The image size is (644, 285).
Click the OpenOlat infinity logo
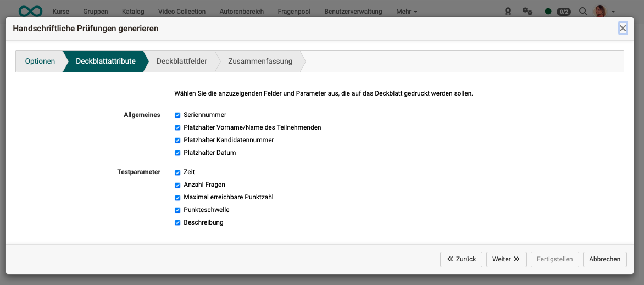pos(30,11)
